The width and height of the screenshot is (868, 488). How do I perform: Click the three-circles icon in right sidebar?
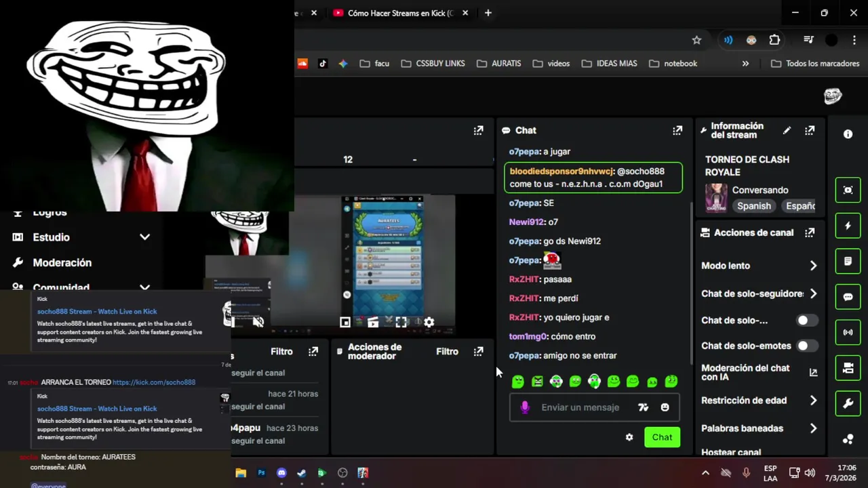point(848,439)
